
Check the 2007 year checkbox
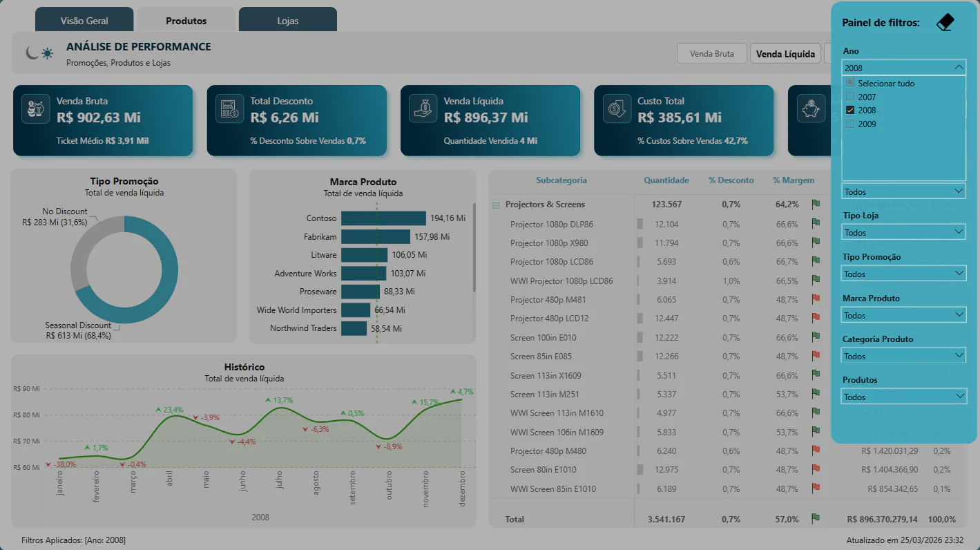850,97
